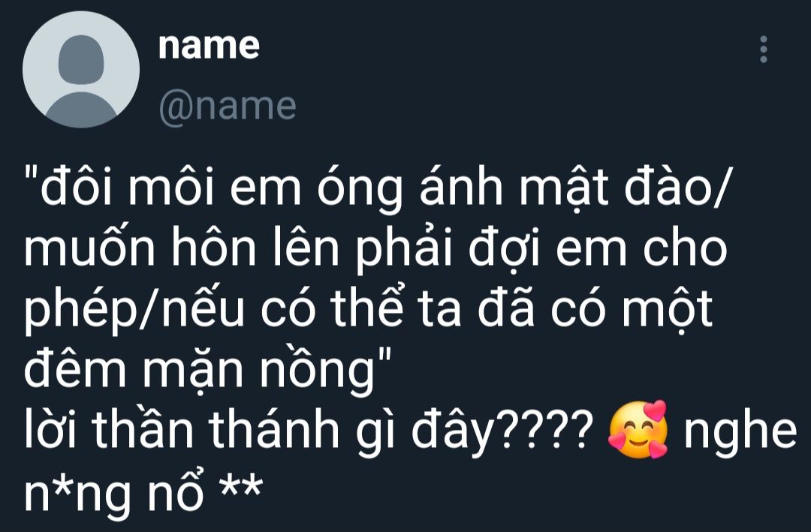Open the three-dot more options menu
This screenshot has height=532, width=811.
[x=763, y=50]
